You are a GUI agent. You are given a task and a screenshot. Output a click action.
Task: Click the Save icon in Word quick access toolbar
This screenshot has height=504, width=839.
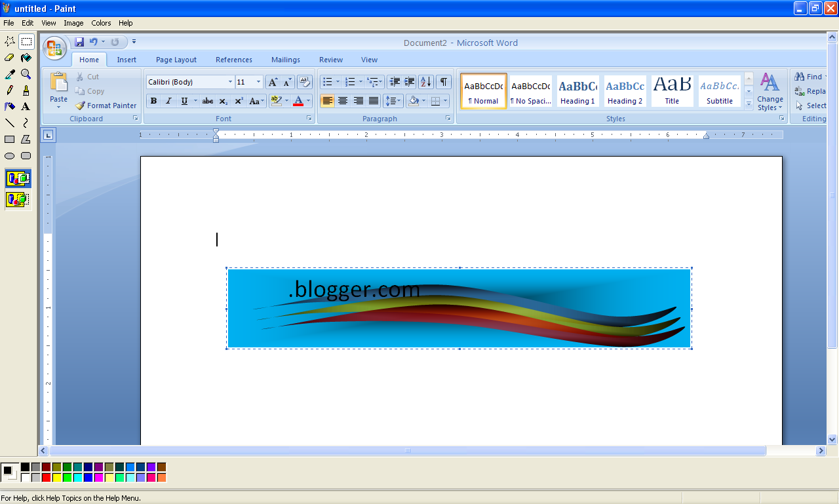79,42
